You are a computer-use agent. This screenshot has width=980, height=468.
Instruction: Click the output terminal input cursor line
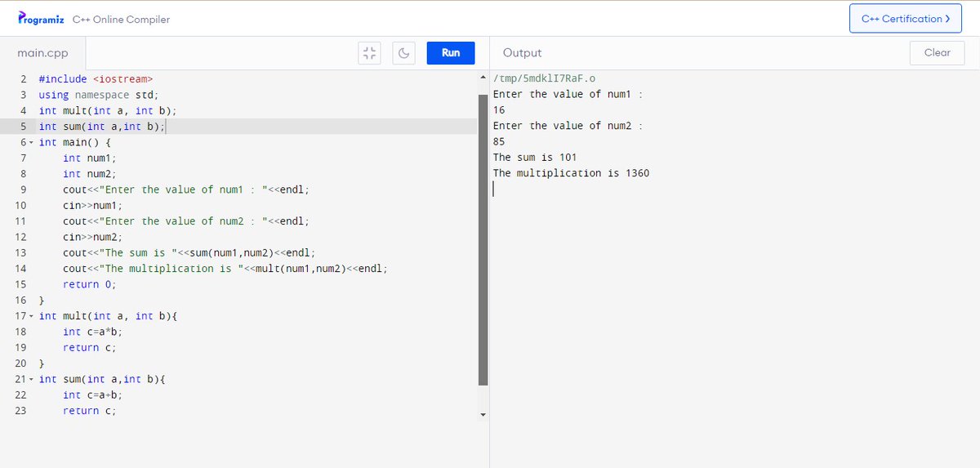[x=495, y=189]
